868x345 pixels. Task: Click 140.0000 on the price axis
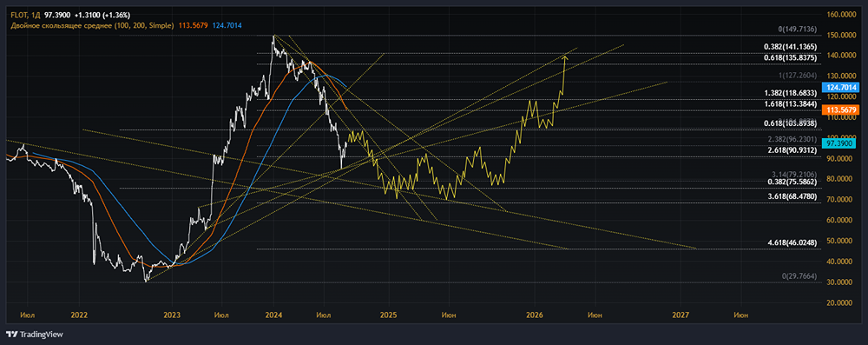tap(841, 56)
